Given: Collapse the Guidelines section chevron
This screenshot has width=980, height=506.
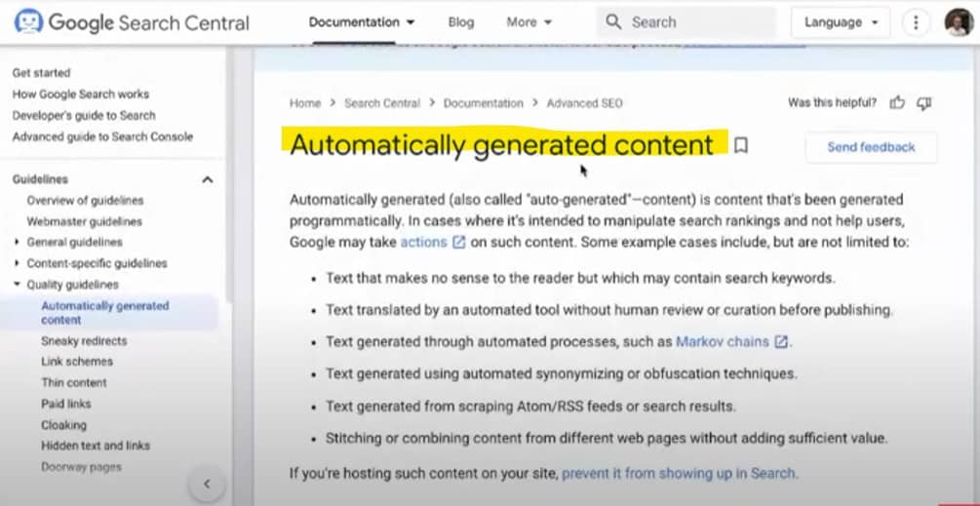Looking at the screenshot, I should [x=208, y=180].
